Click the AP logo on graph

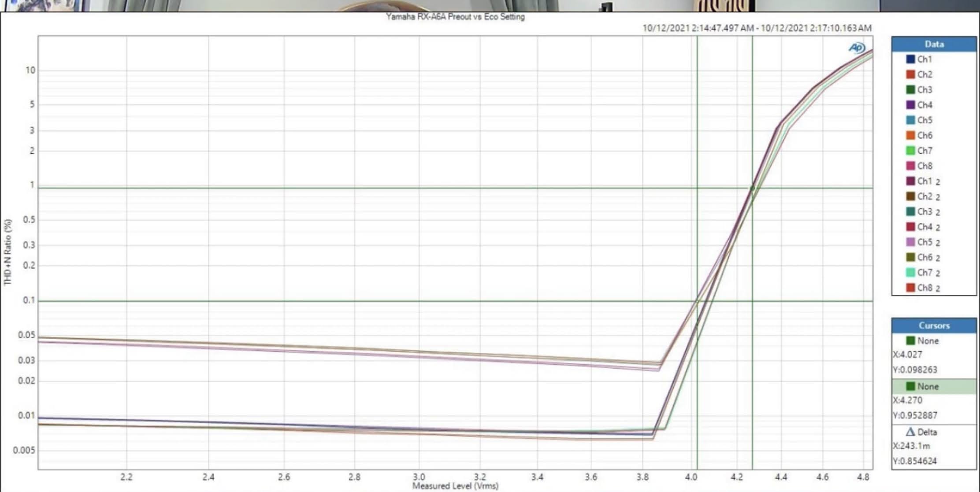pyautogui.click(x=857, y=48)
